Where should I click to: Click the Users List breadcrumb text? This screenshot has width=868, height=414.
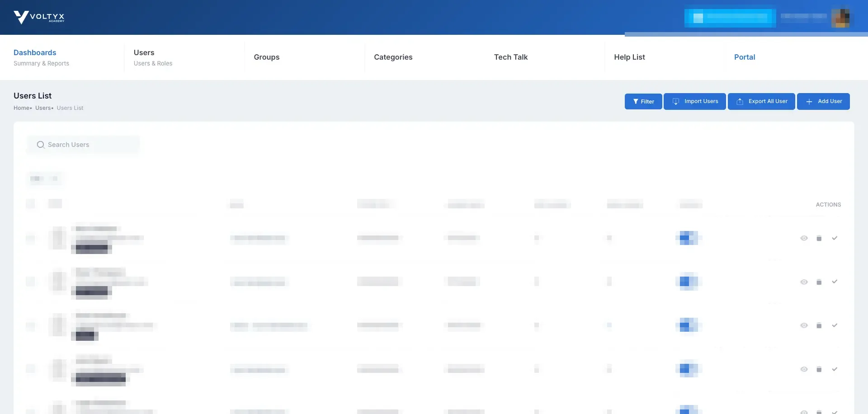(x=70, y=108)
